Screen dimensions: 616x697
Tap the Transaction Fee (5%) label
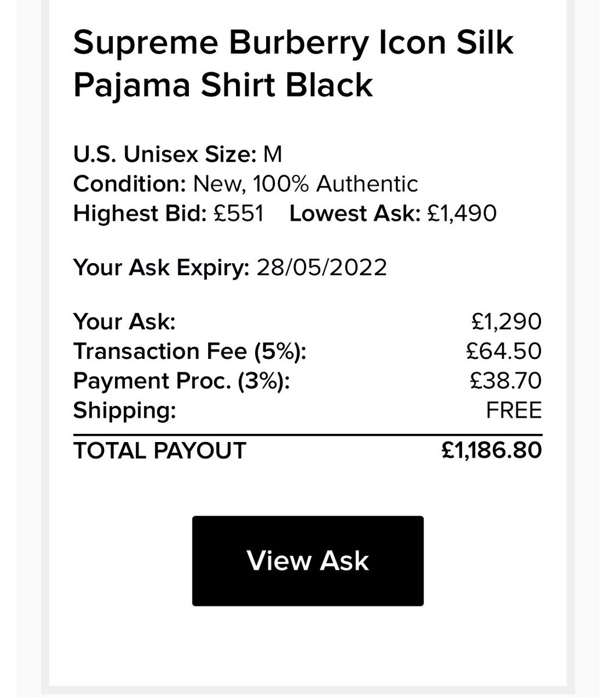[x=189, y=351]
